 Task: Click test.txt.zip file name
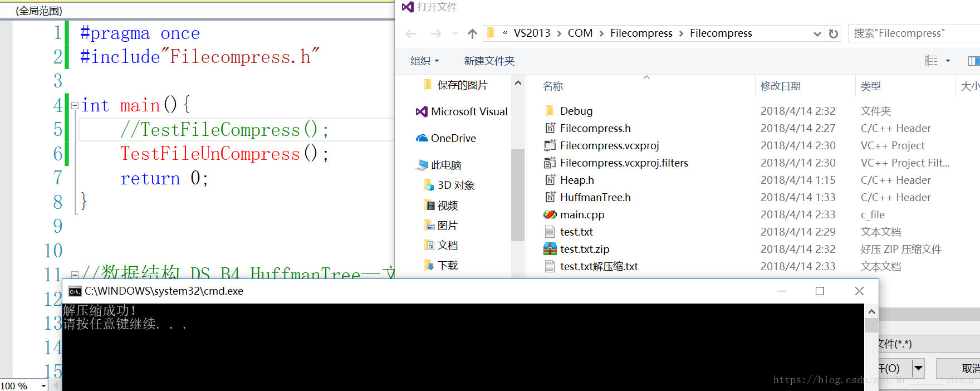point(585,249)
